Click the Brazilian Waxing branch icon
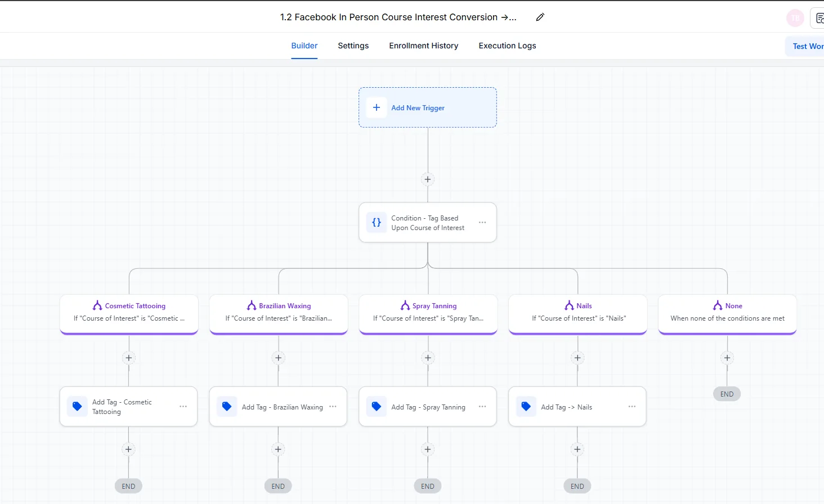 coord(252,305)
